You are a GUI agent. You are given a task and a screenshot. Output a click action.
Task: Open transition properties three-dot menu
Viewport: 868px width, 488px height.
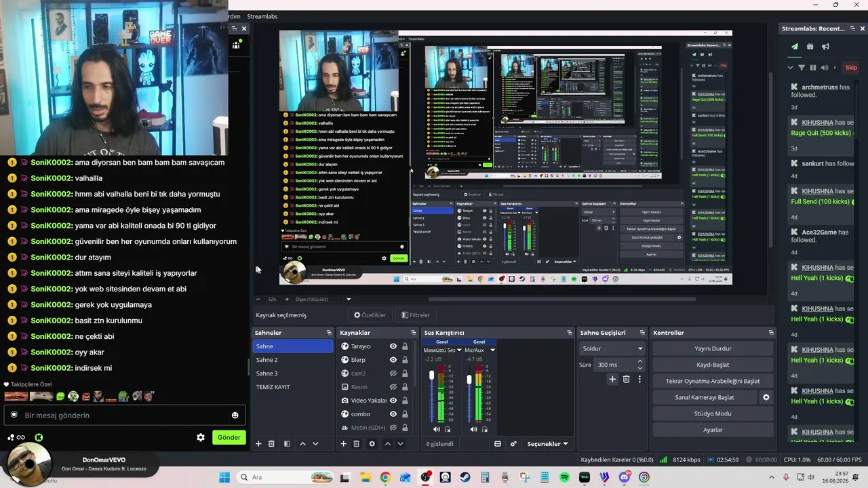pos(639,380)
